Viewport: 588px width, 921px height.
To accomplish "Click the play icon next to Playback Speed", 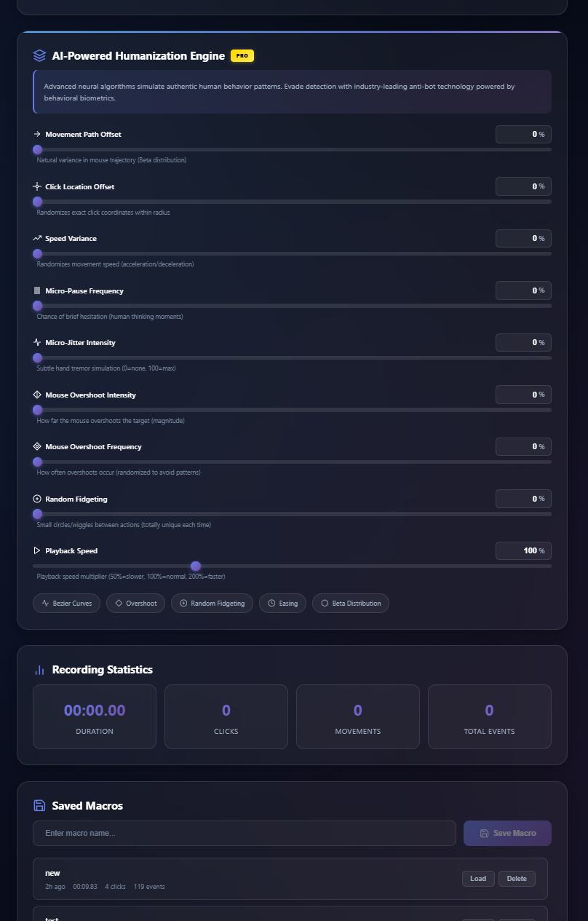I will (x=36, y=550).
